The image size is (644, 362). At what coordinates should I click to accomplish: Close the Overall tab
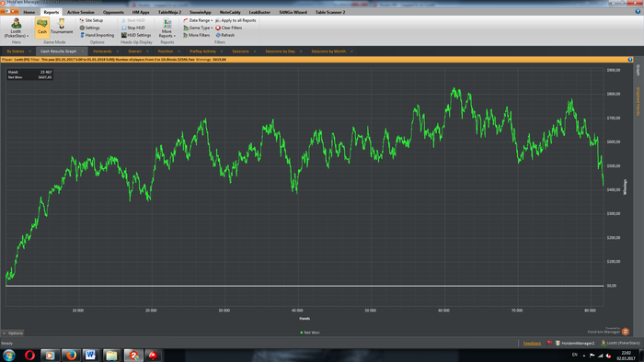(x=147, y=51)
